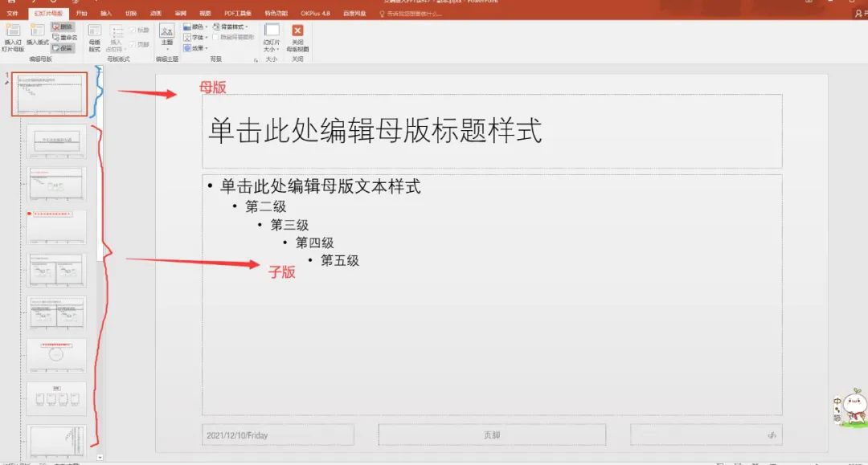Select the second layout thumbnail below master

pyautogui.click(x=56, y=184)
